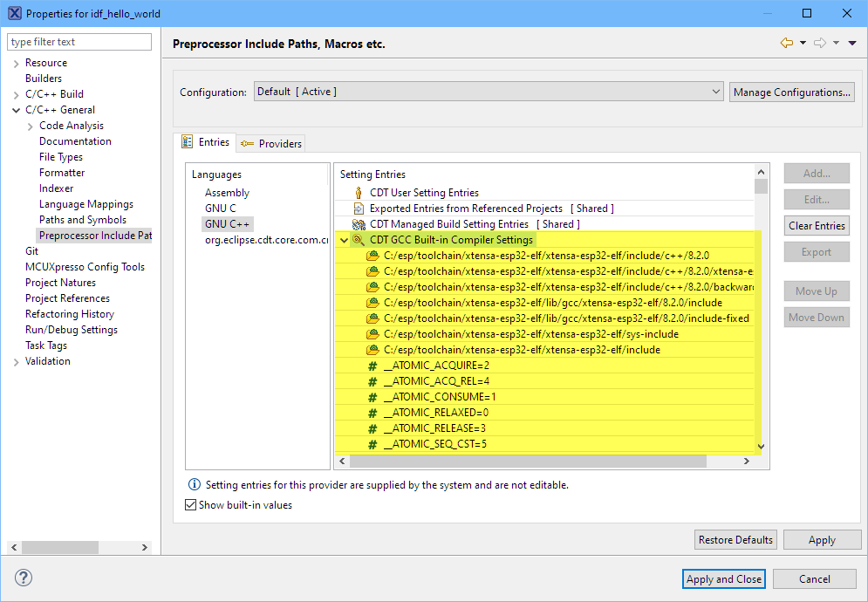This screenshot has height=602, width=868.
Task: Click CDT Managed Build Setting Entries icon
Action: pos(358,224)
